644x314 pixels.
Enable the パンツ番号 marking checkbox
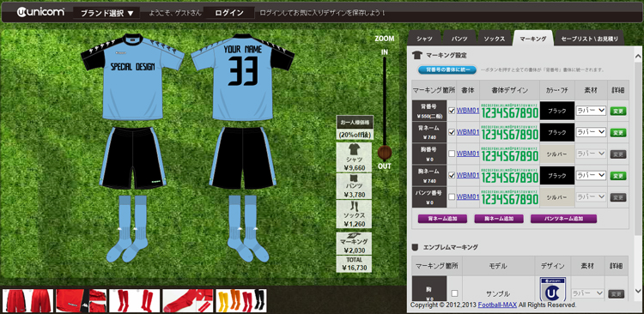tap(452, 197)
